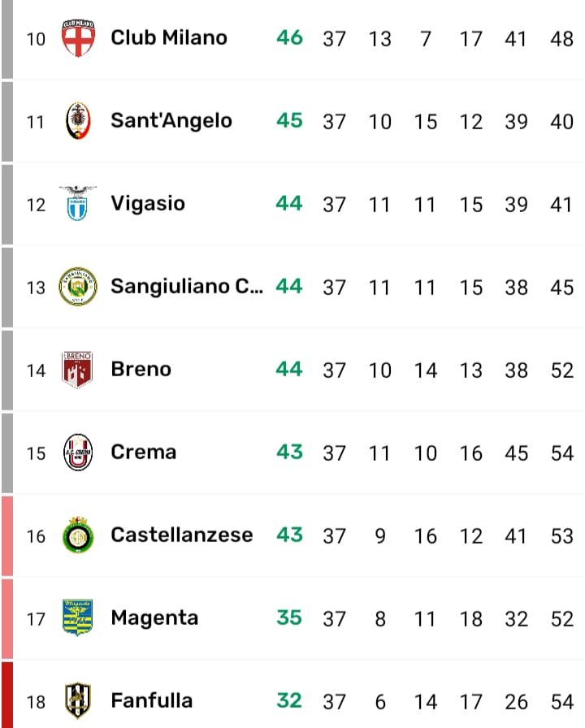The image size is (585, 728).
Task: Select the Castellanzese crest icon
Action: click(x=79, y=535)
